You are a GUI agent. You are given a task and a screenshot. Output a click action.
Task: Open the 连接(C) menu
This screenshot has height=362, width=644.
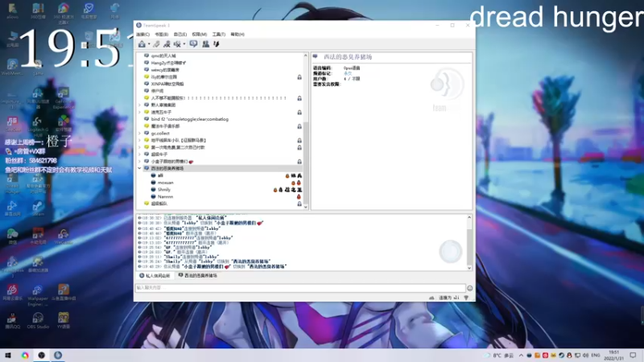143,35
